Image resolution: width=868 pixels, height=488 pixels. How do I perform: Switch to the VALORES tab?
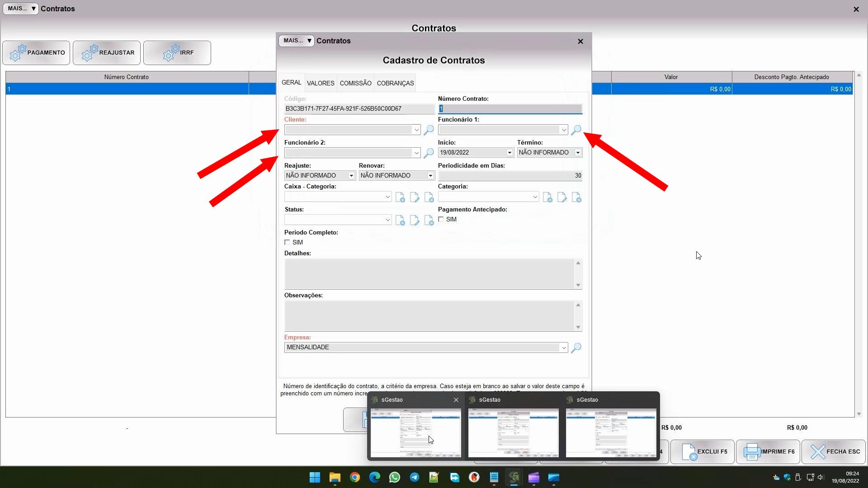click(x=321, y=83)
